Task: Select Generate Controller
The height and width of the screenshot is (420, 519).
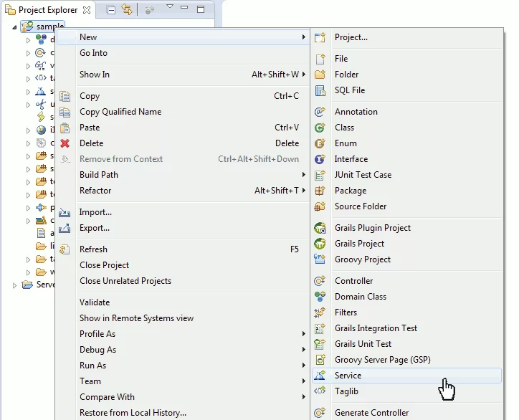Action: click(406, 413)
